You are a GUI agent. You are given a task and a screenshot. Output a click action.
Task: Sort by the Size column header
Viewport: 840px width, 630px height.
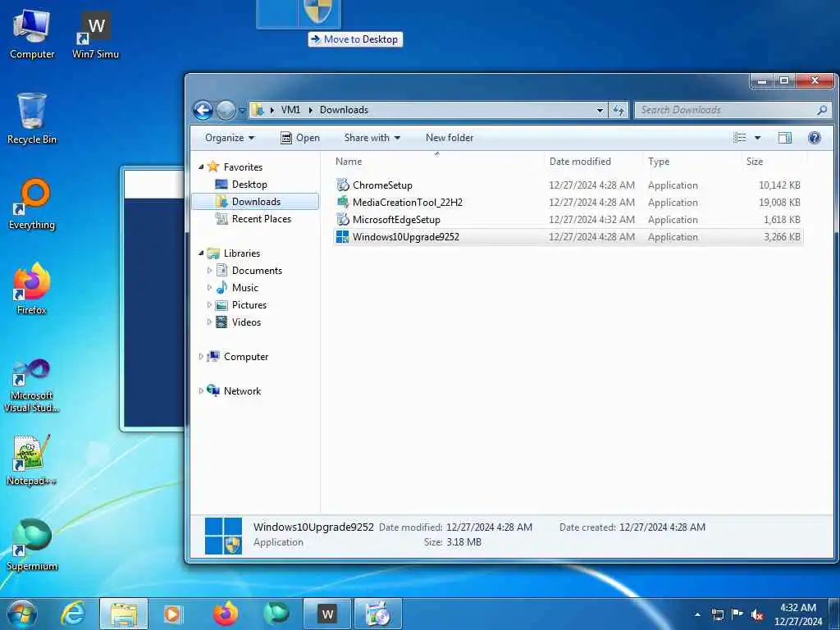(774, 162)
